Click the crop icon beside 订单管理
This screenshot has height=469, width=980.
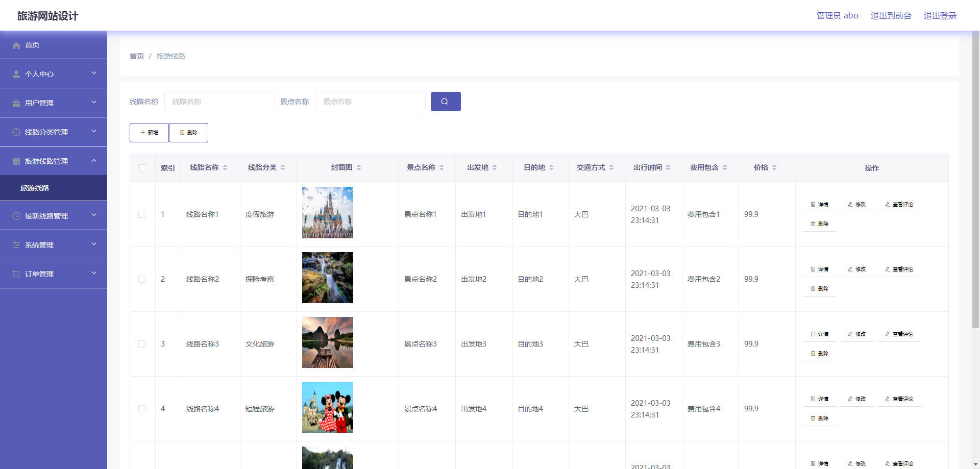point(16,274)
